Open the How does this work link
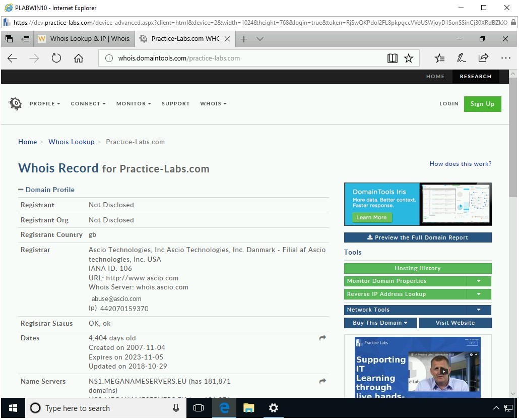Viewport: 519px width, 420px height. coord(460,164)
